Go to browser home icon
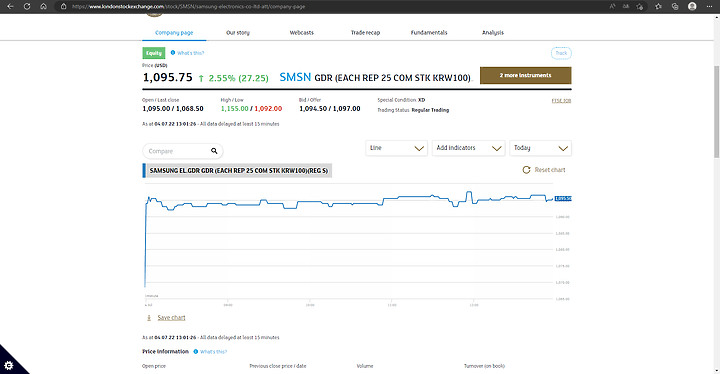This screenshot has height=374, width=720. click(43, 6)
